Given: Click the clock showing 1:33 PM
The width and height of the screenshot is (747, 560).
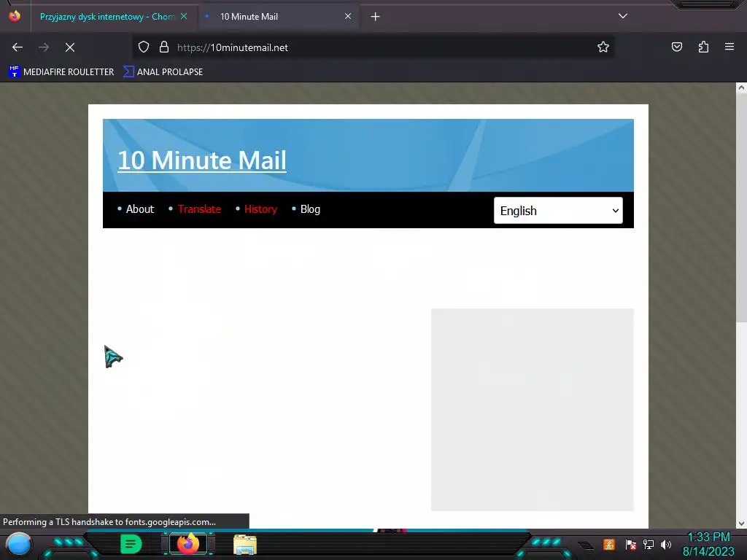Looking at the screenshot, I should (x=708, y=537).
